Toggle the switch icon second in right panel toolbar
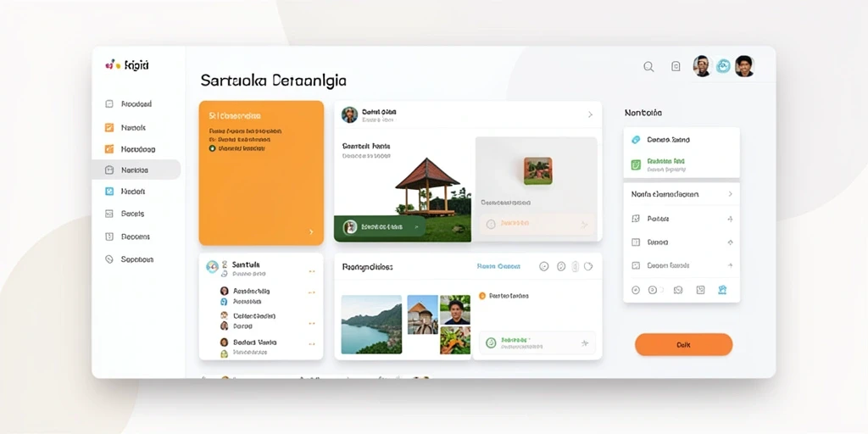This screenshot has width=868, height=434. pos(655,290)
